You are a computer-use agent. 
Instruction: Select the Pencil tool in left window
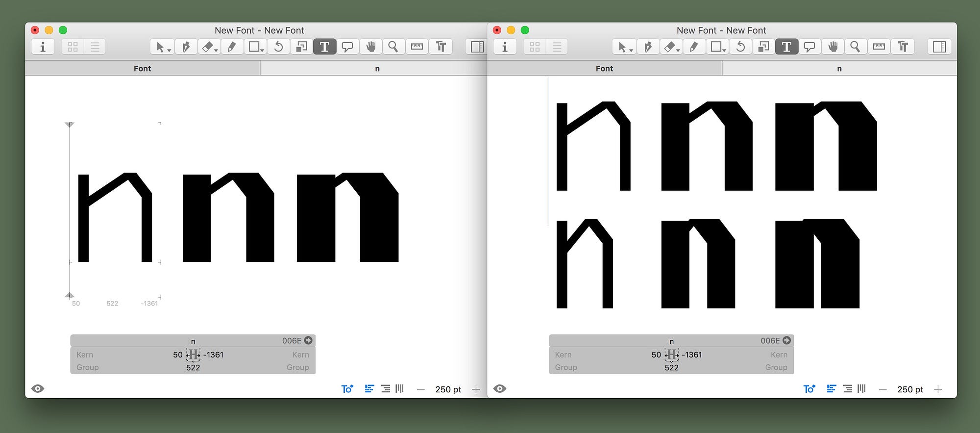coord(232,47)
